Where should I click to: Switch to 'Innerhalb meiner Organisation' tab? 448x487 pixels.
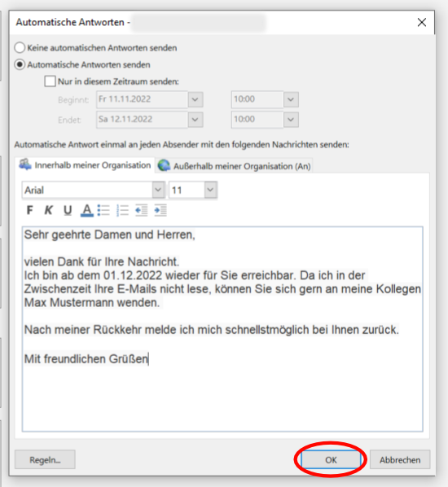click(x=86, y=165)
